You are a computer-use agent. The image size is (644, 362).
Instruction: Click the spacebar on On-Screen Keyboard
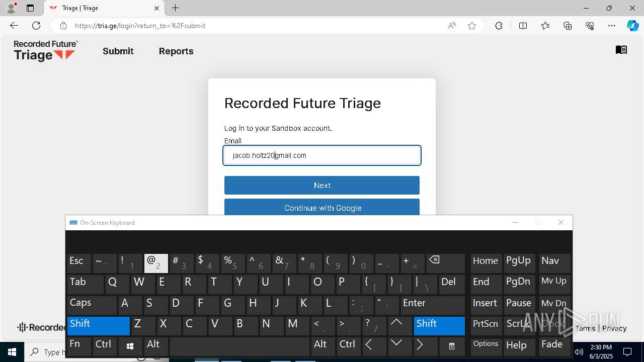[239, 346]
